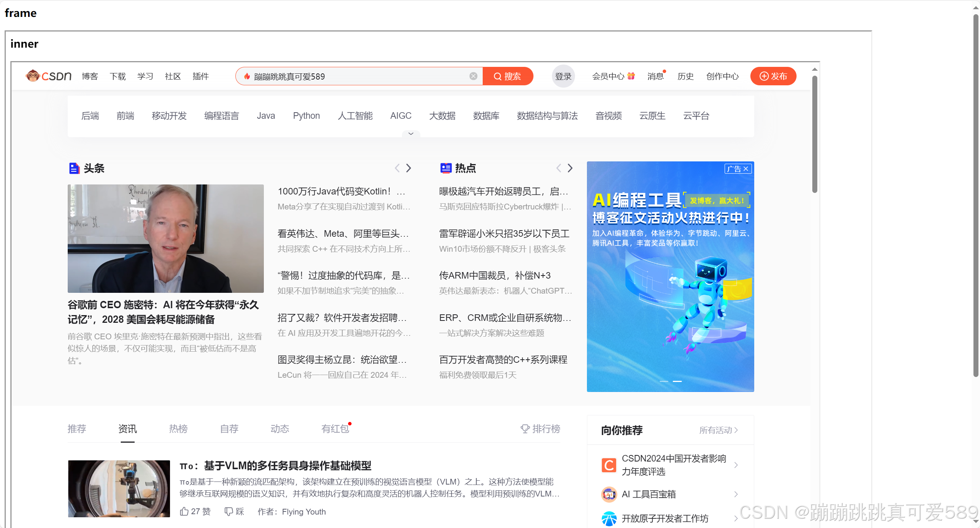This screenshot has width=980, height=528.
Task: Open chevron beside CSDN2024中国开发者影响力年度评选
Action: point(736,465)
